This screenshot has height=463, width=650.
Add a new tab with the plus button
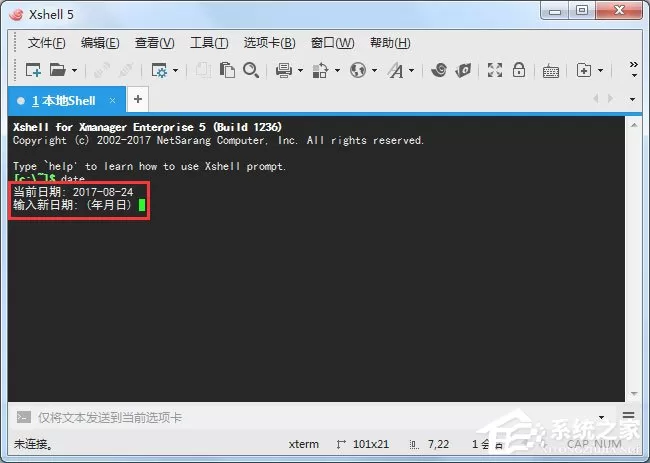[x=138, y=99]
